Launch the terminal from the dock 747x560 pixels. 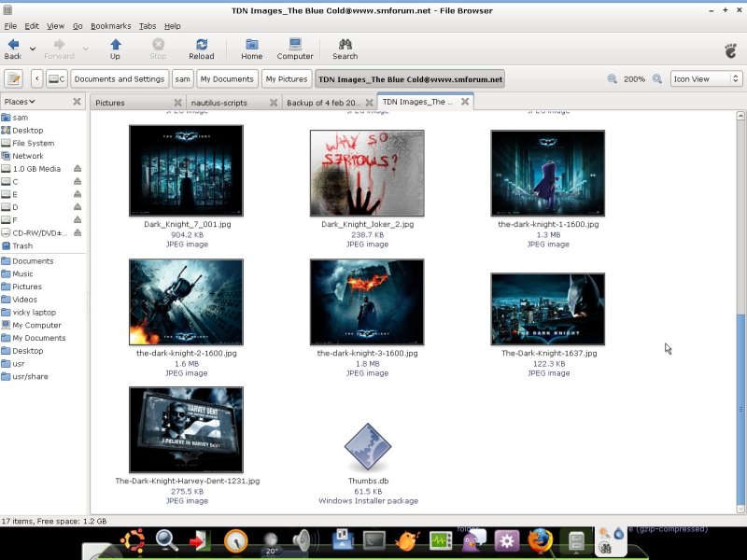tap(374, 541)
